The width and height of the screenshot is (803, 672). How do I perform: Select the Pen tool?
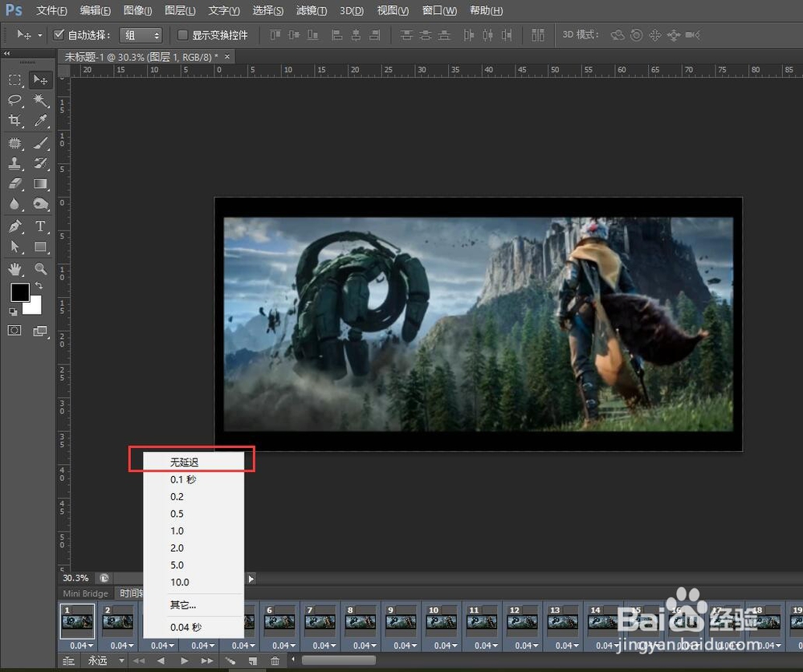click(x=14, y=226)
